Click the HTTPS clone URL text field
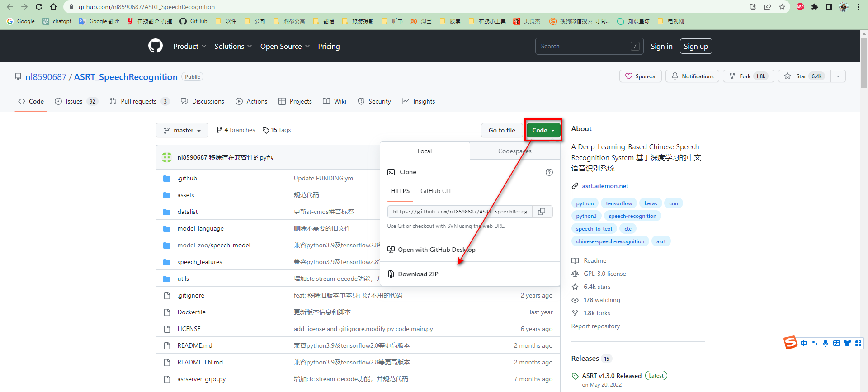This screenshot has width=868, height=392. (x=460, y=212)
